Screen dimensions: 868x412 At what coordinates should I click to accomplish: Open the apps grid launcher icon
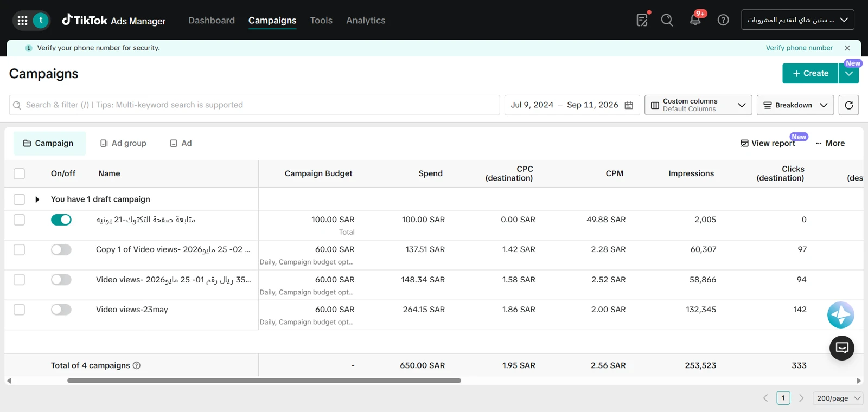point(22,21)
